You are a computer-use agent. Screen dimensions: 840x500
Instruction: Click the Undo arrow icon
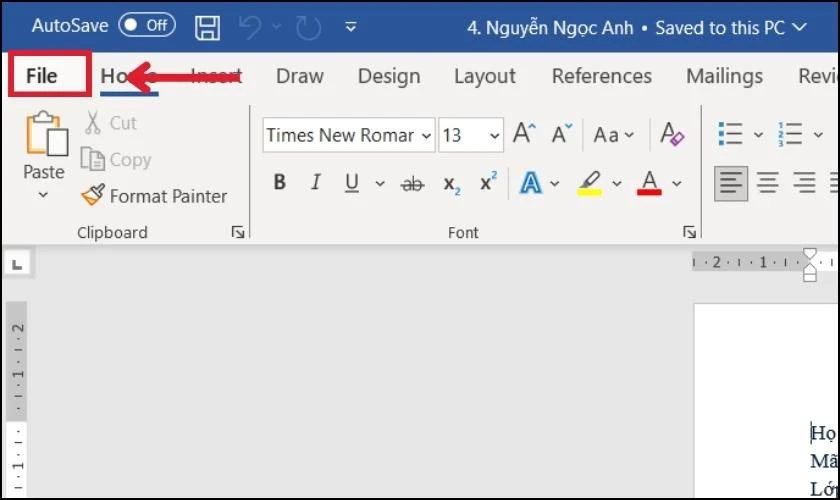[250, 26]
